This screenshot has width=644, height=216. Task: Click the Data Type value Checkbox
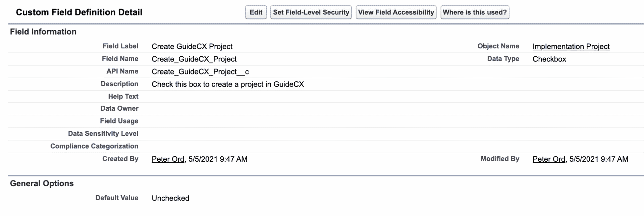pos(549,59)
